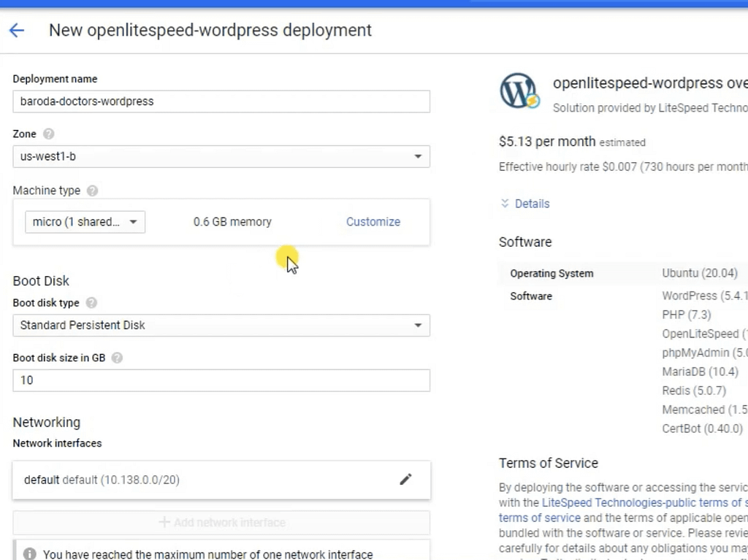
Task: Click the 'Redis (5.0.7)' software entry
Action: click(x=694, y=391)
